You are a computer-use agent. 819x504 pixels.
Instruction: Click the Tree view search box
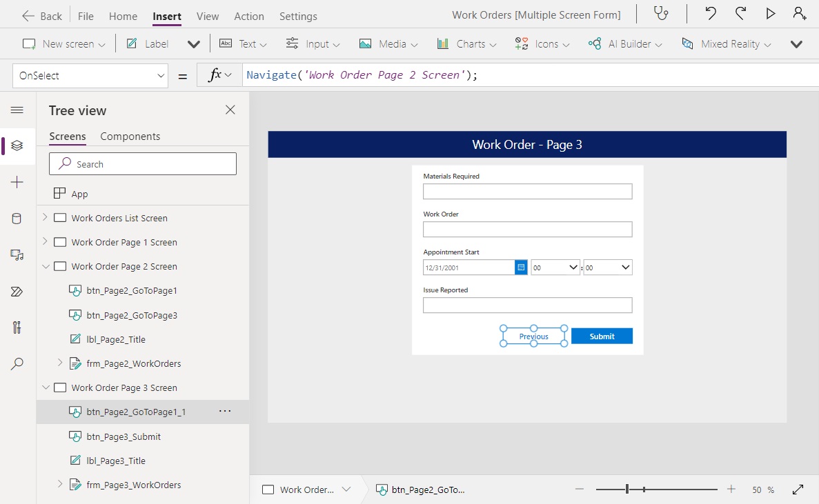point(142,163)
